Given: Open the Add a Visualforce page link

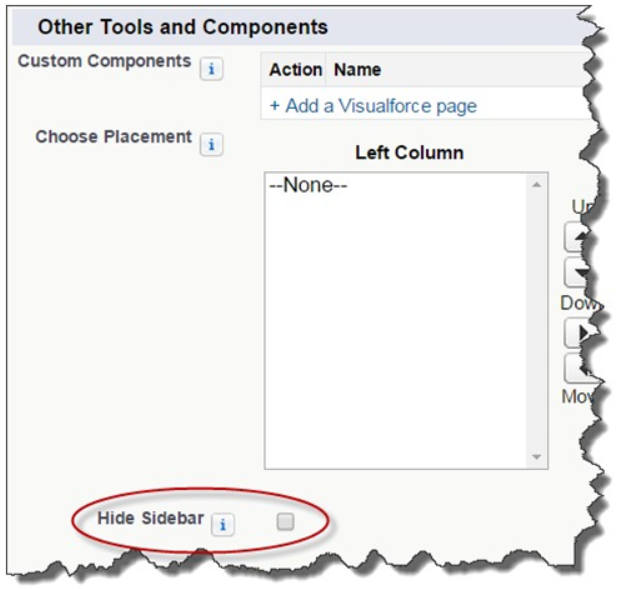Looking at the screenshot, I should pyautogui.click(x=373, y=106).
